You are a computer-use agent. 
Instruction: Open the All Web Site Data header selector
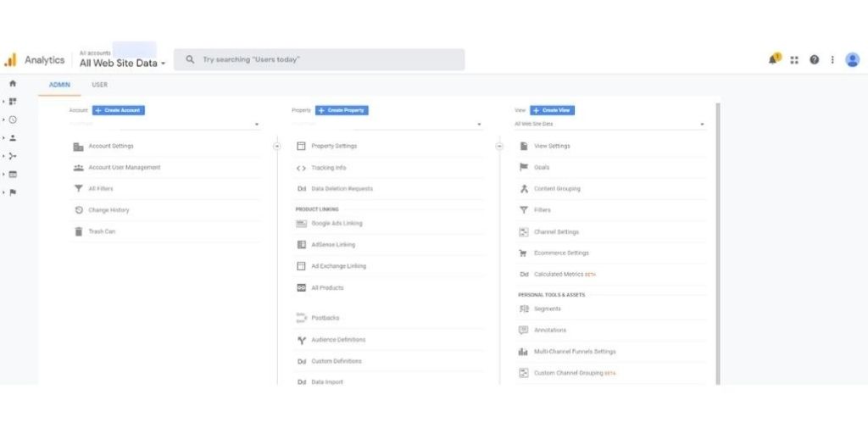point(122,63)
